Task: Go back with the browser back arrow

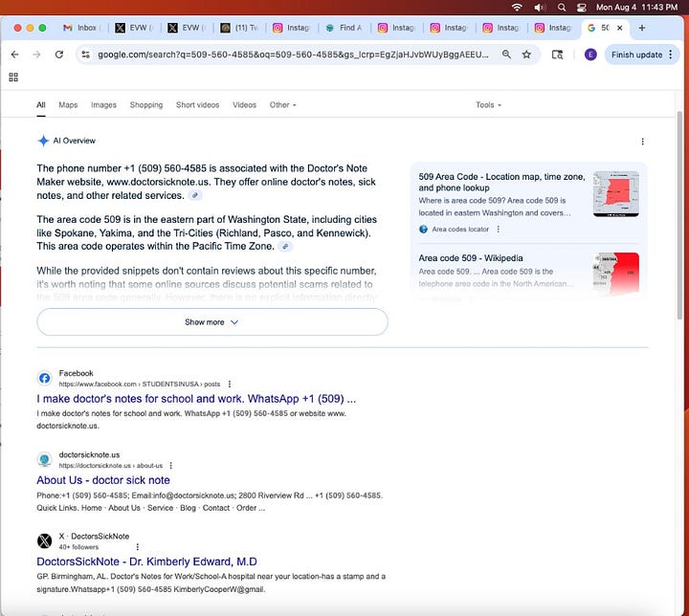Action: click(15, 55)
